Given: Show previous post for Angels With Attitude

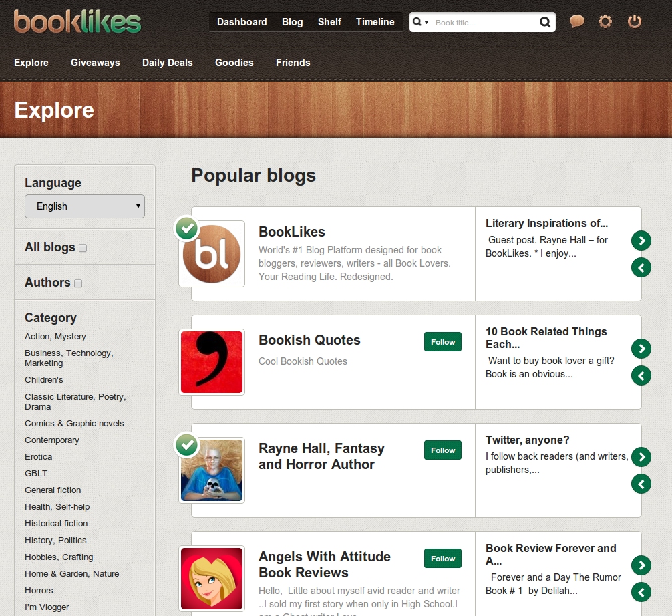Looking at the screenshot, I should click(641, 593).
